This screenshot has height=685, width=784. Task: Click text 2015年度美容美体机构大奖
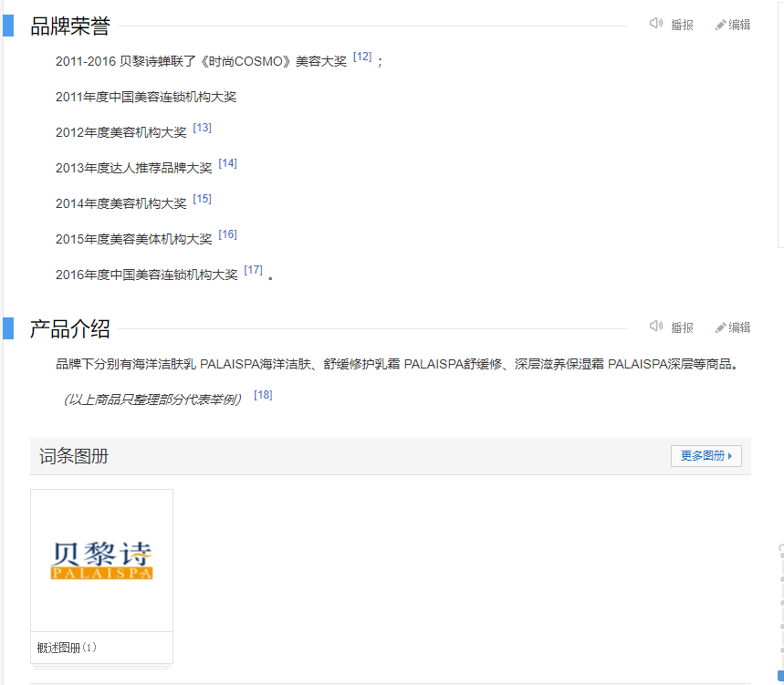(x=133, y=239)
